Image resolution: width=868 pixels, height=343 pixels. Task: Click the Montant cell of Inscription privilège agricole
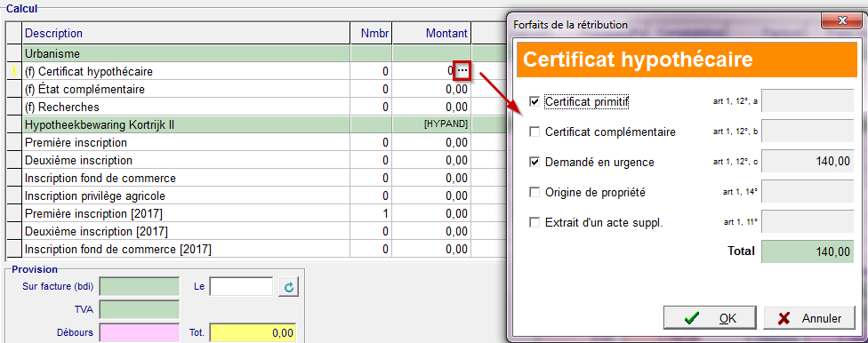[432, 195]
